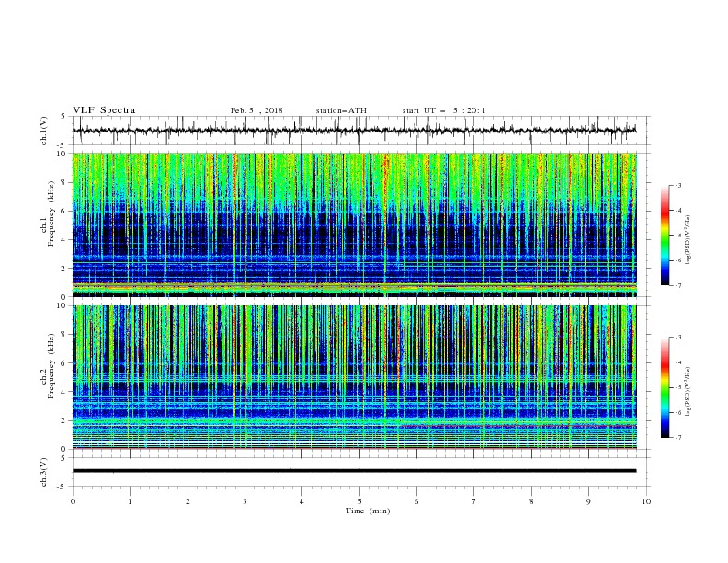Click the ch.3 flat black voltage trace

(x=354, y=471)
